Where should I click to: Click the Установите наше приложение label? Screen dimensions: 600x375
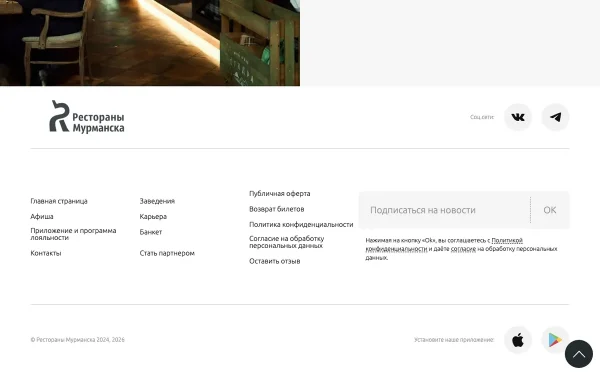click(454, 340)
